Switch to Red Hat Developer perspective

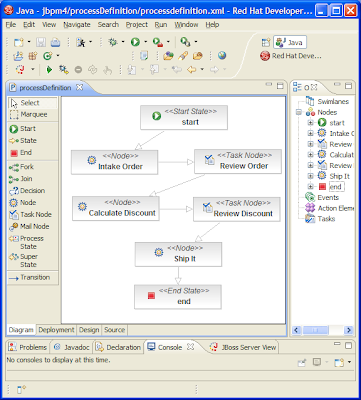click(x=291, y=56)
